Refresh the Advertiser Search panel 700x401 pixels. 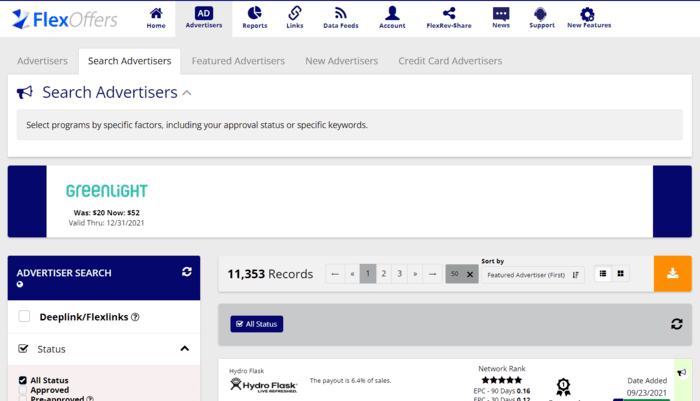tap(186, 272)
